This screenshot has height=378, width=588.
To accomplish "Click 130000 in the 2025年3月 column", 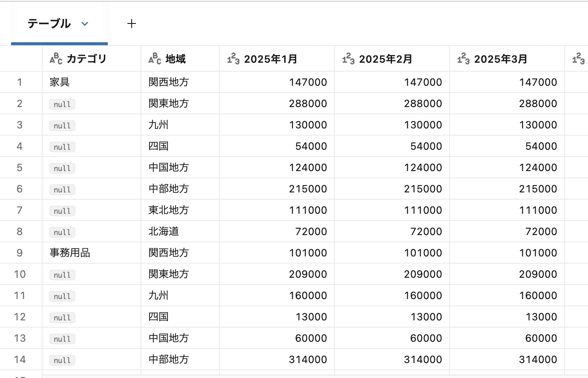I will click(507, 125).
